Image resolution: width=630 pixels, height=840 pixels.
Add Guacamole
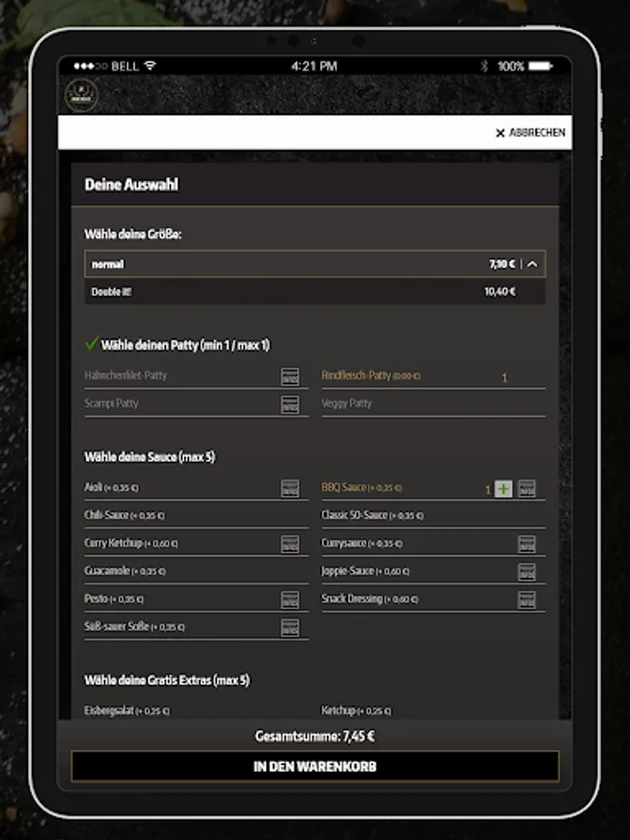point(125,570)
